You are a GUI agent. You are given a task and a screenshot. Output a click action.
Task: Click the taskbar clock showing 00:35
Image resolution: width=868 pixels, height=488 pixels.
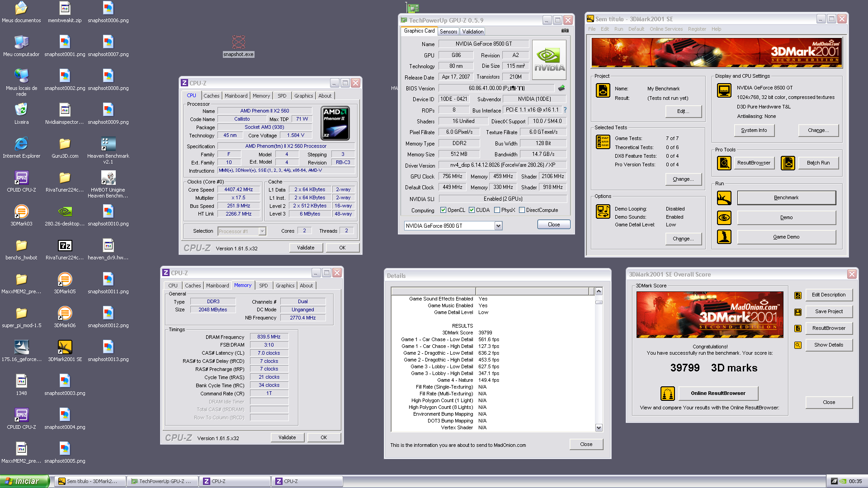(855, 482)
